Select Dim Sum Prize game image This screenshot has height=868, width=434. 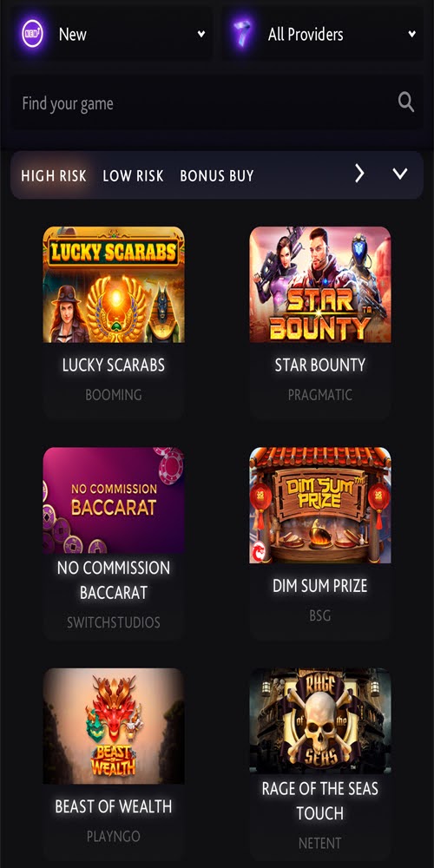320,505
